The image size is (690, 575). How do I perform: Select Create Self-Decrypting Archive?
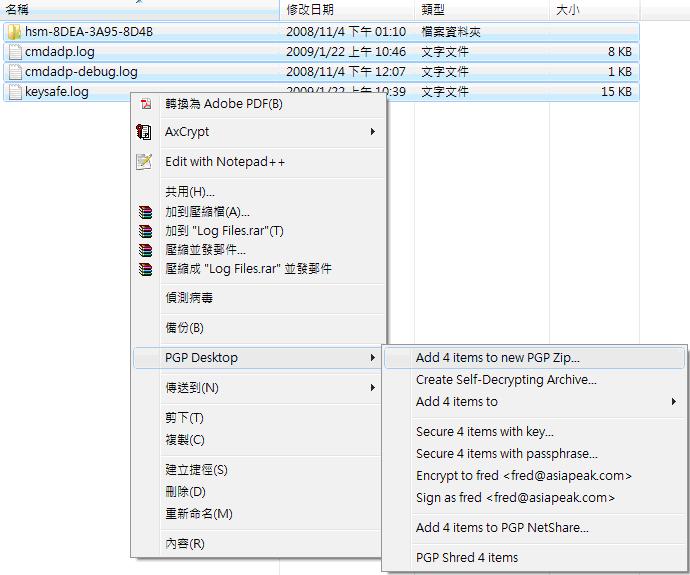tap(506, 379)
